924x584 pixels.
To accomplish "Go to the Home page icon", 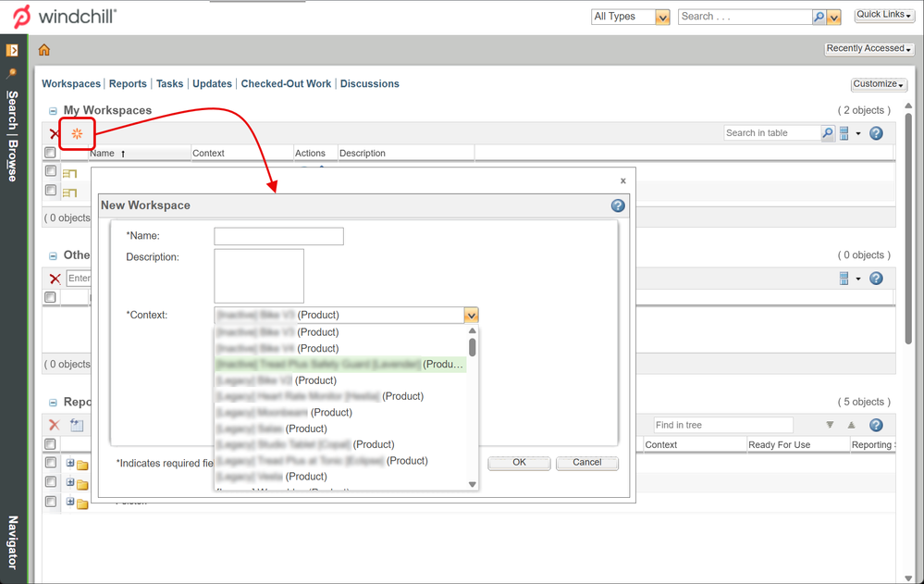I will click(43, 50).
